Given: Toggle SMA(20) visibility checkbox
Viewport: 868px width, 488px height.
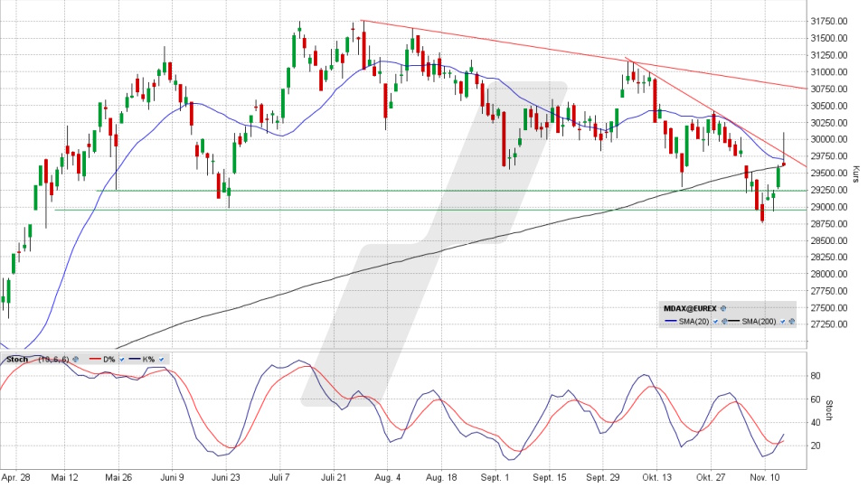Looking at the screenshot, I should pyautogui.click(x=716, y=321).
